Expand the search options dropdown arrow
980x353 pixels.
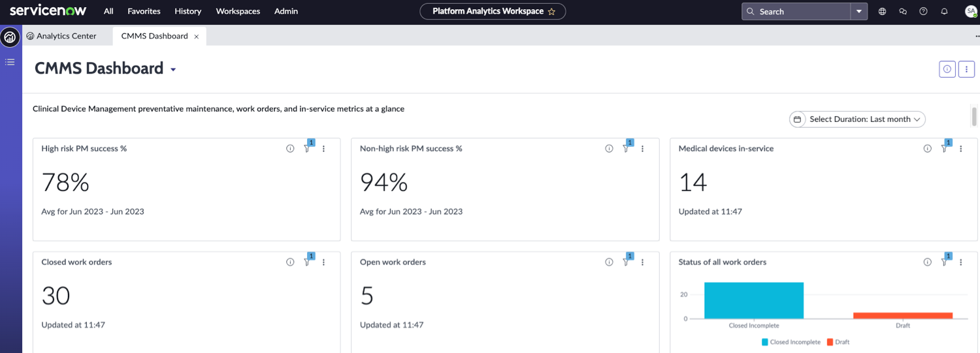click(x=859, y=11)
